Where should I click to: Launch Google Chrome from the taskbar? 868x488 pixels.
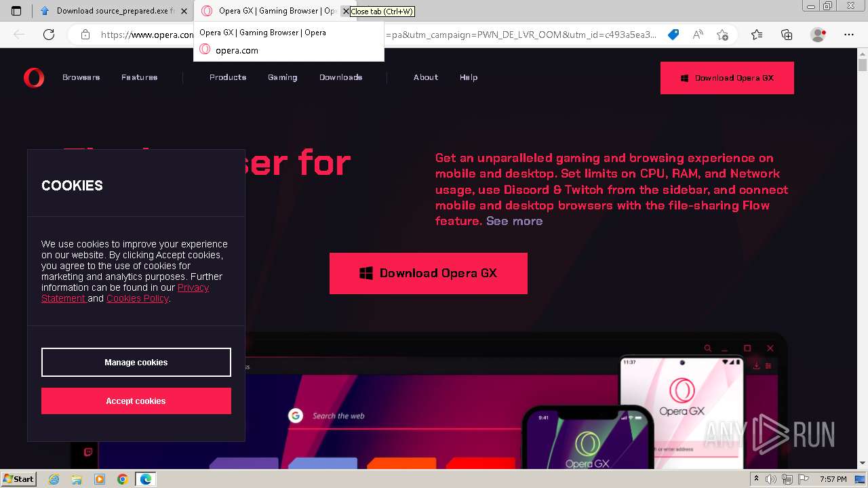pos(122,479)
